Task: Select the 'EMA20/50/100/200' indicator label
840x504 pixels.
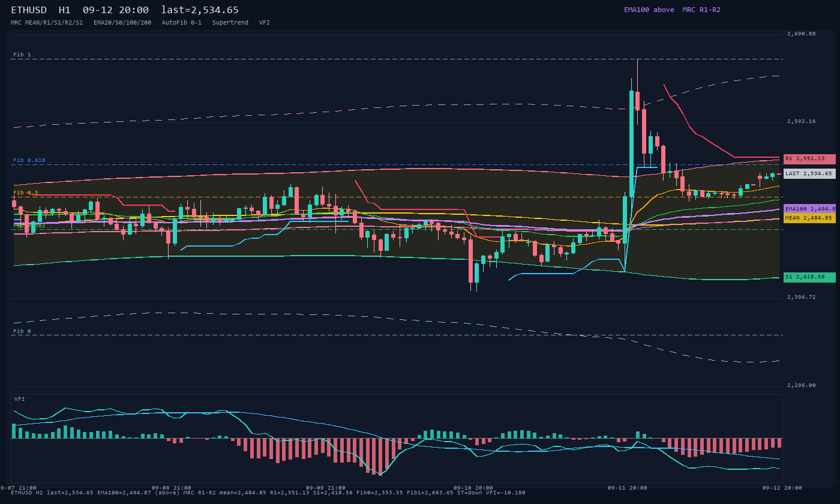Action: coord(122,22)
